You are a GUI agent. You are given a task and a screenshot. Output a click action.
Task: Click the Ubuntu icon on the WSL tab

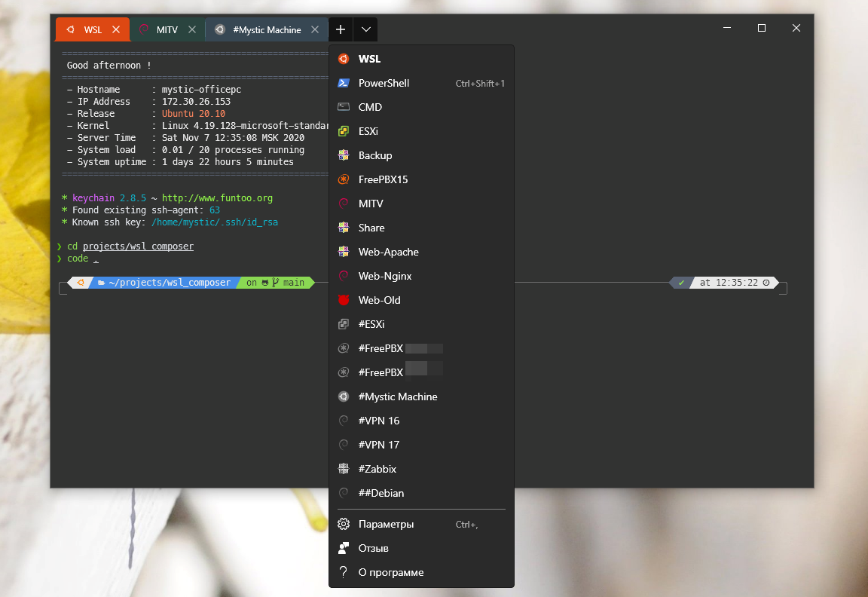click(70, 30)
